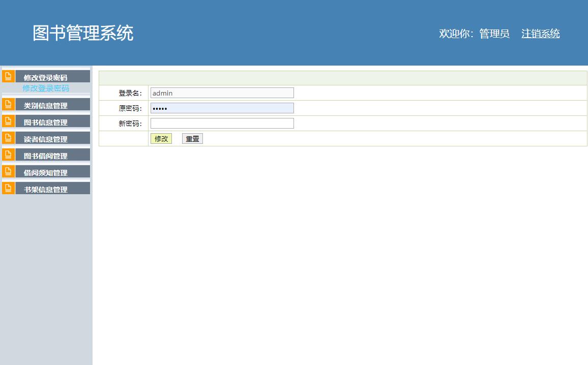Click the document icon beside 书架信息管理
The height and width of the screenshot is (365, 588).
[8, 188]
